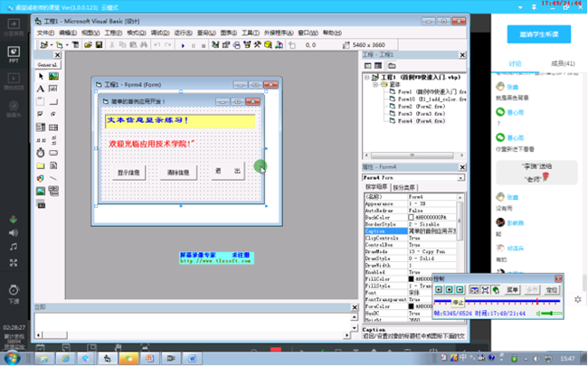
Task: Select the Image control in the toolbox
Action: pos(41,192)
